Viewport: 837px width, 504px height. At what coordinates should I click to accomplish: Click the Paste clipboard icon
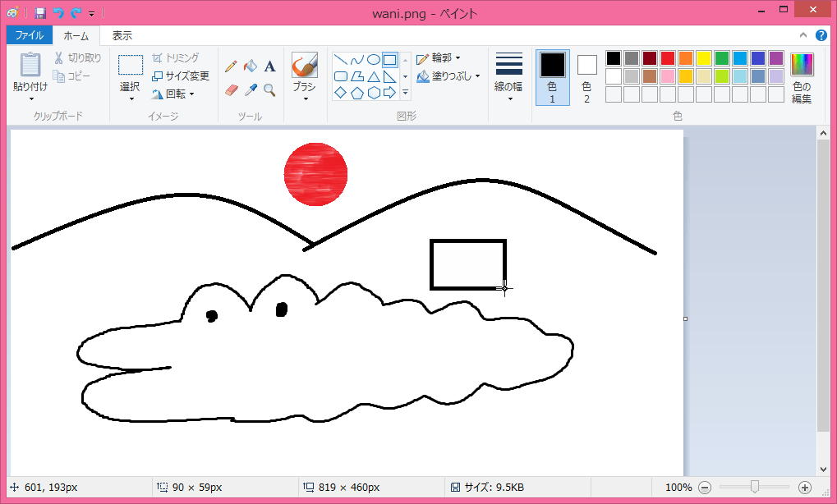pyautogui.click(x=30, y=65)
